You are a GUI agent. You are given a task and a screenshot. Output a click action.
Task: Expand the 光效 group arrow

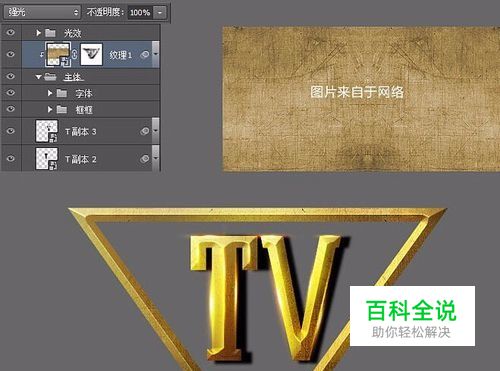pyautogui.click(x=38, y=33)
